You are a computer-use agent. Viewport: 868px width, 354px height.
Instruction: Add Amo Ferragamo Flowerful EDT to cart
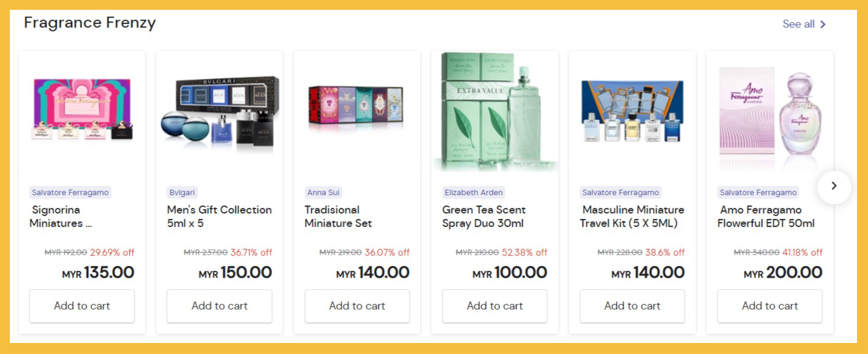click(770, 306)
